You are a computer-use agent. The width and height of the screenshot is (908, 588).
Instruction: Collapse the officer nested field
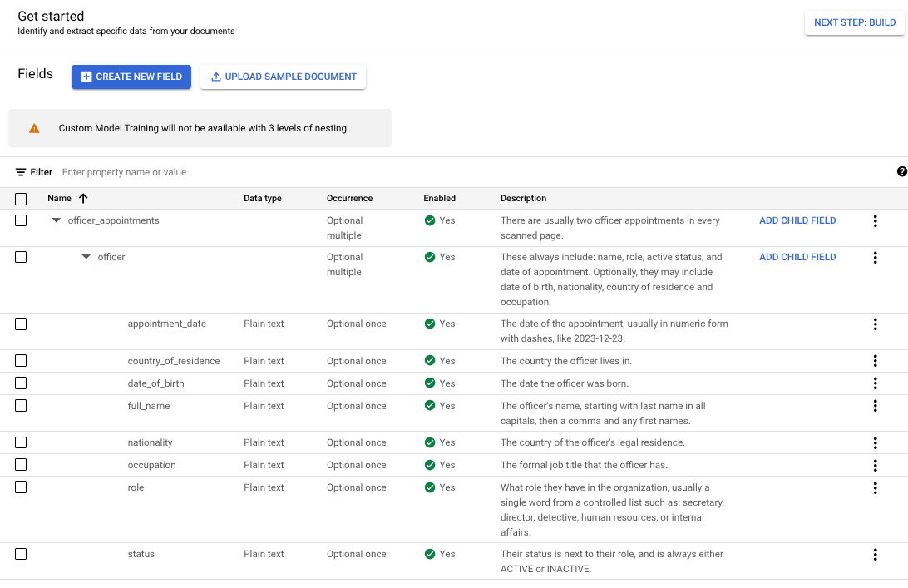86,258
